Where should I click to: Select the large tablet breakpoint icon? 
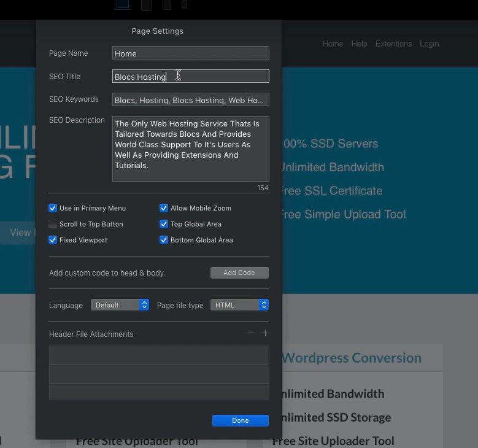click(146, 6)
